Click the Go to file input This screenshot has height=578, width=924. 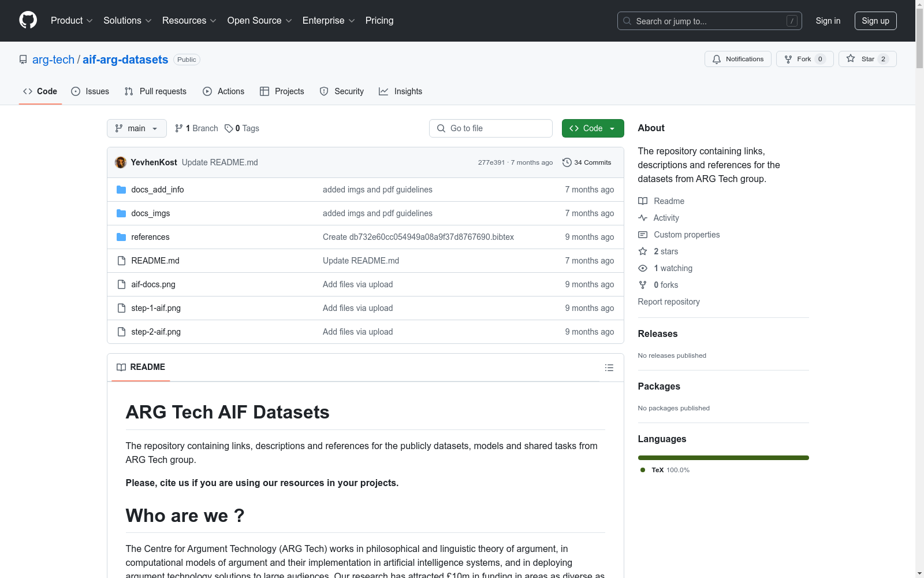[491, 128]
